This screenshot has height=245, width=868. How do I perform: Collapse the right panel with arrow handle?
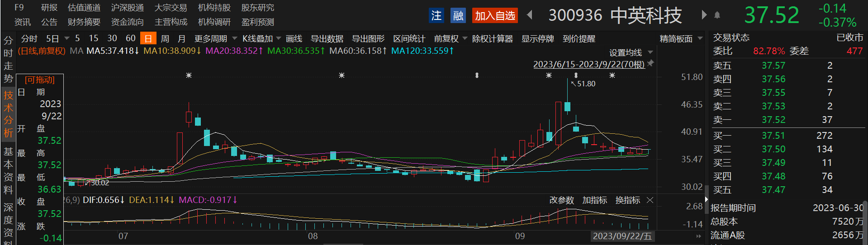pos(706,199)
